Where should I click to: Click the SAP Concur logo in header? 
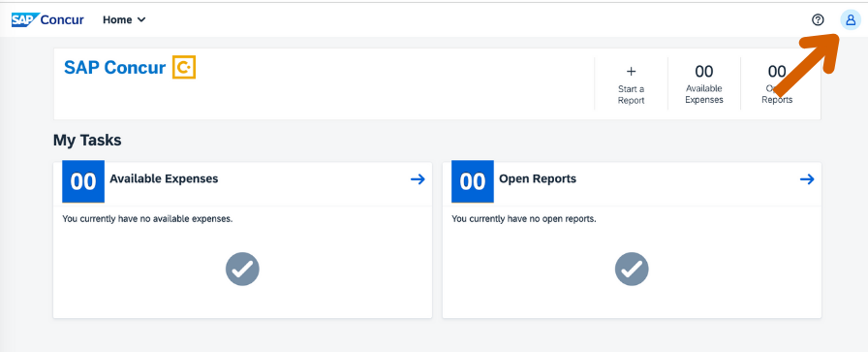[x=47, y=20]
